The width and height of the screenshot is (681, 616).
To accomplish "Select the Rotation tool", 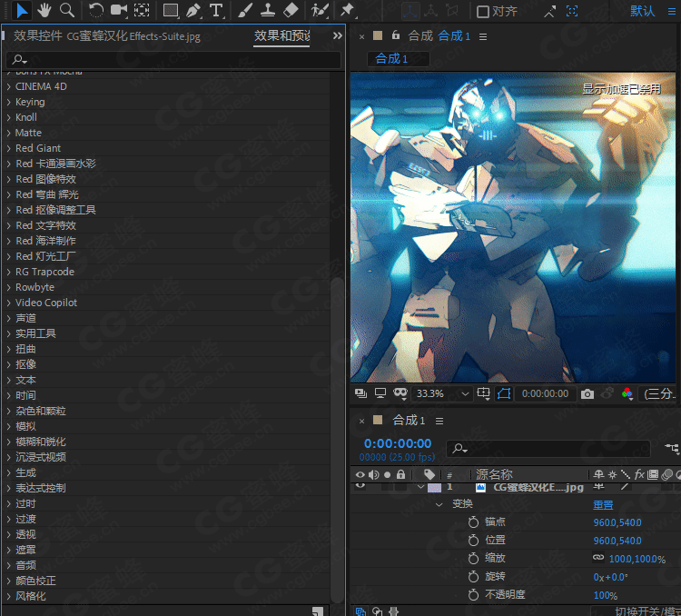I will point(96,10).
